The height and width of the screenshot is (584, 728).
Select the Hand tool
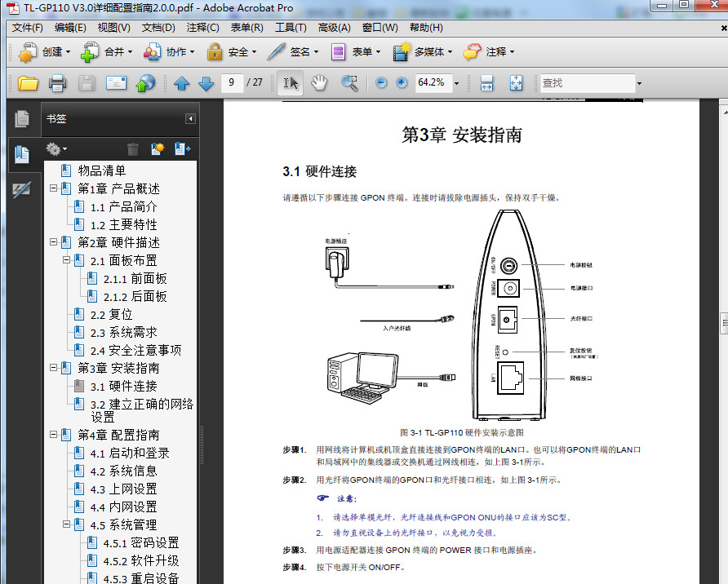[318, 82]
